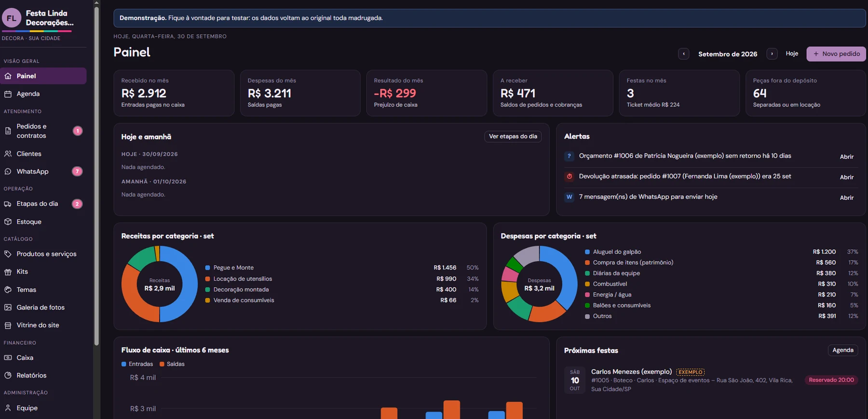Click the Kits gift icon

pyautogui.click(x=8, y=272)
